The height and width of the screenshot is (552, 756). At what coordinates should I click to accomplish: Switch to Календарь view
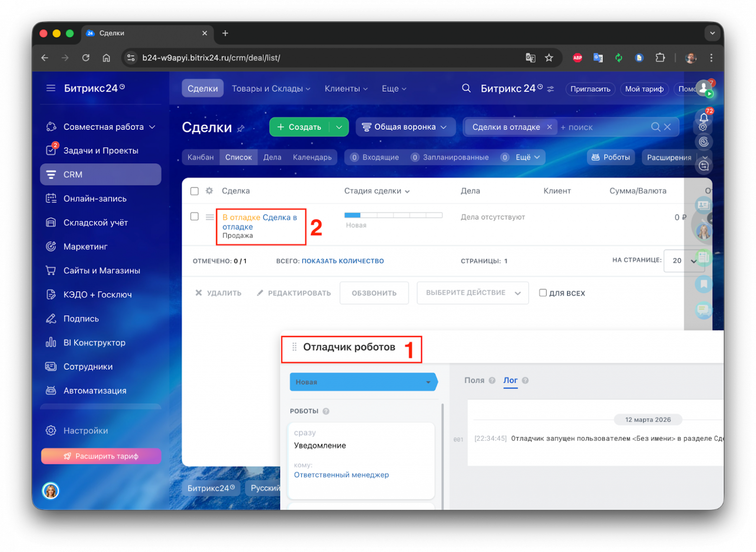[x=312, y=157]
